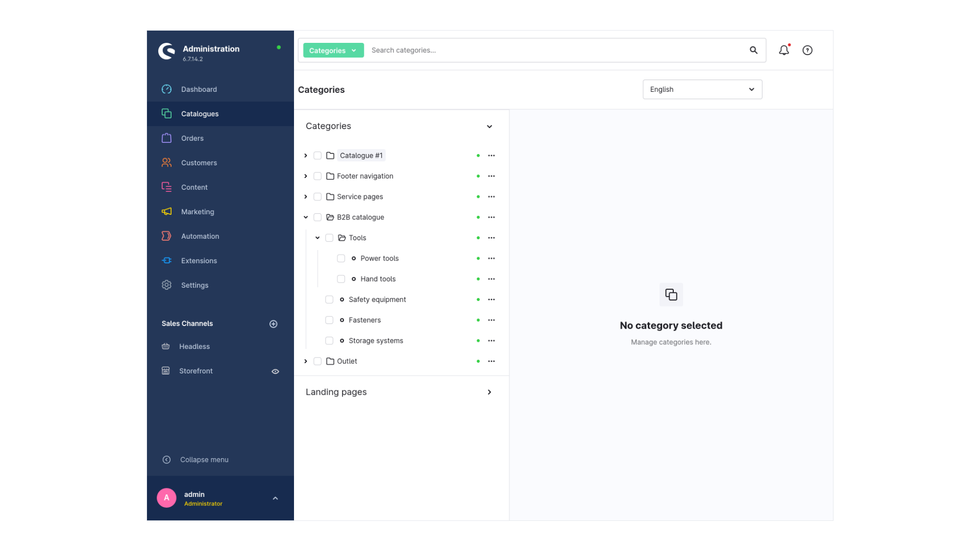Screen dimensions: 980x551
Task: Open Dashboard in the sidebar
Action: click(x=220, y=89)
